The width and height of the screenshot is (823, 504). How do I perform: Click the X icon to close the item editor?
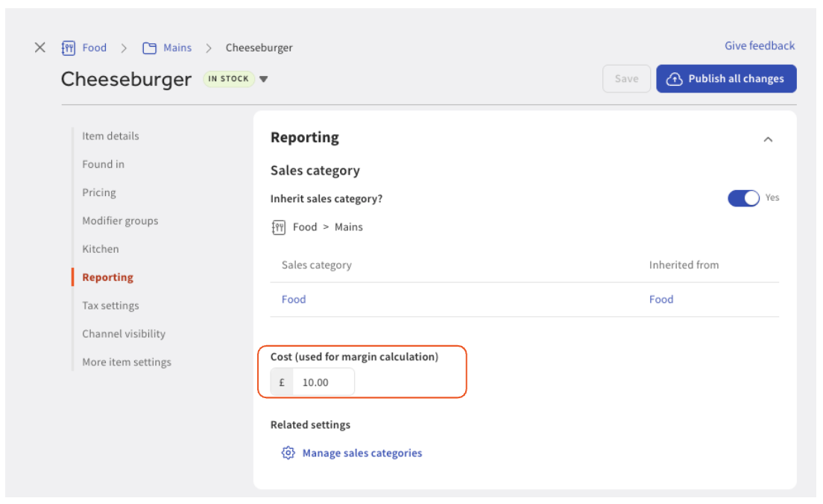point(40,47)
